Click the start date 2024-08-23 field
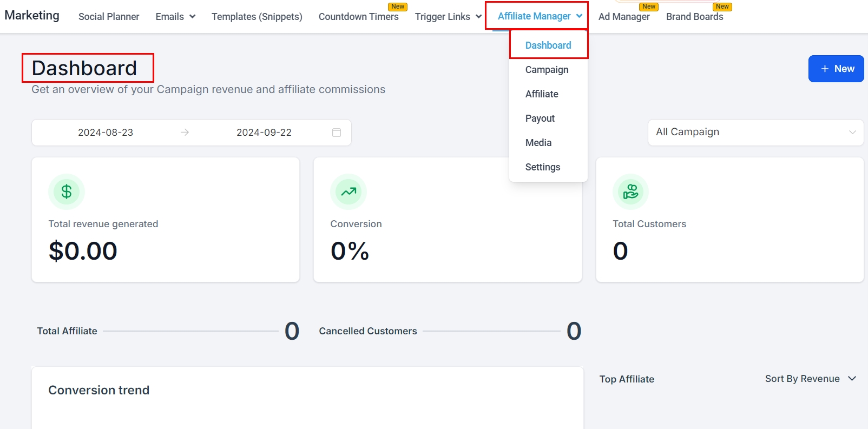This screenshot has width=868, height=429. (x=106, y=133)
